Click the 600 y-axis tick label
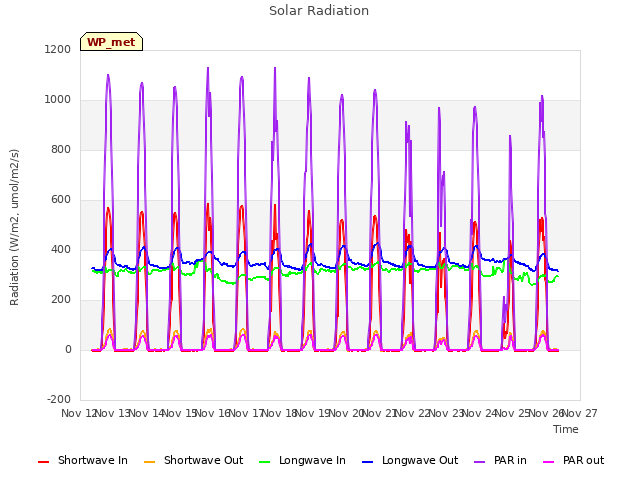 pyautogui.click(x=61, y=200)
